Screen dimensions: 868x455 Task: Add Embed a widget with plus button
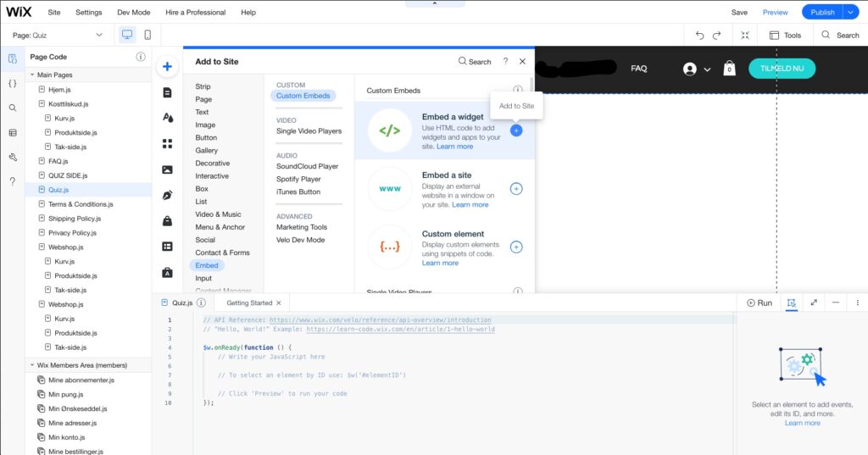coord(516,130)
